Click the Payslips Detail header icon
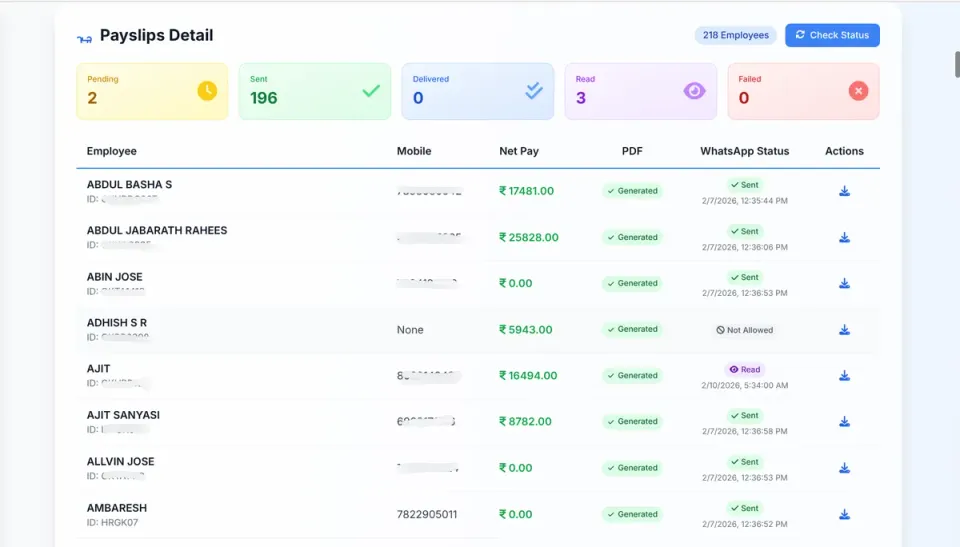 [84, 39]
